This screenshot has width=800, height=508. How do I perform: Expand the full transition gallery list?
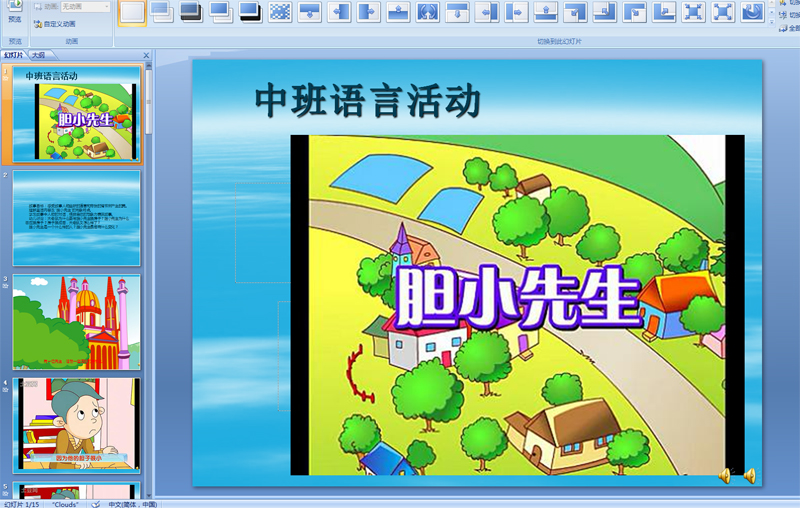click(772, 21)
